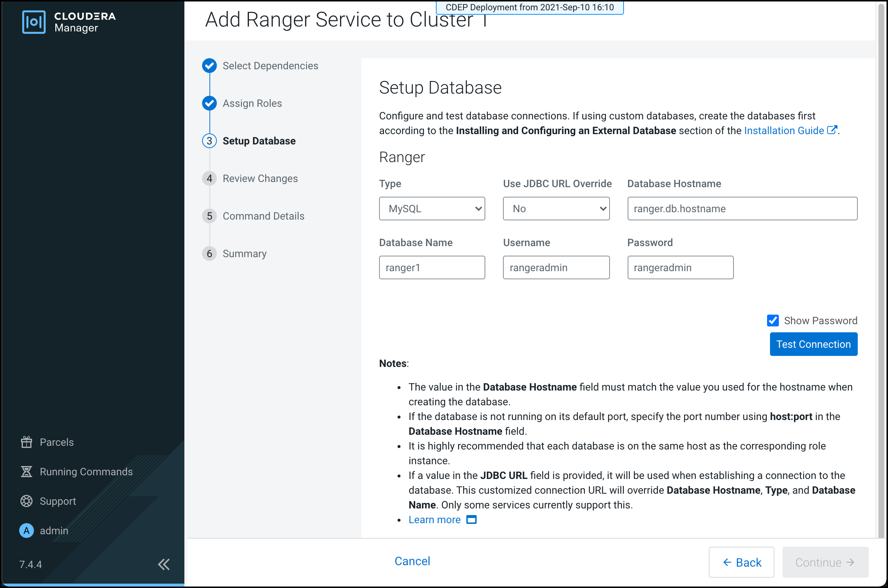The width and height of the screenshot is (888, 588).
Task: Click the Test Connection button
Action: pos(814,344)
